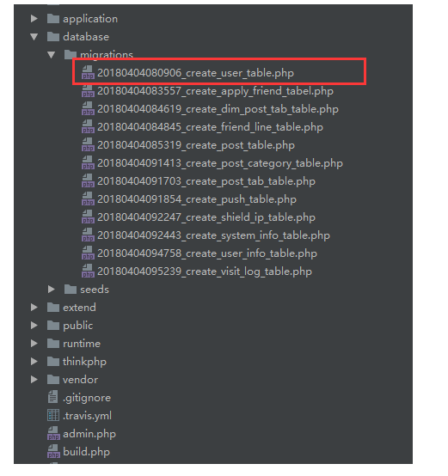Click the thinkphp folder icon
The image size is (448, 476).
[x=53, y=361]
